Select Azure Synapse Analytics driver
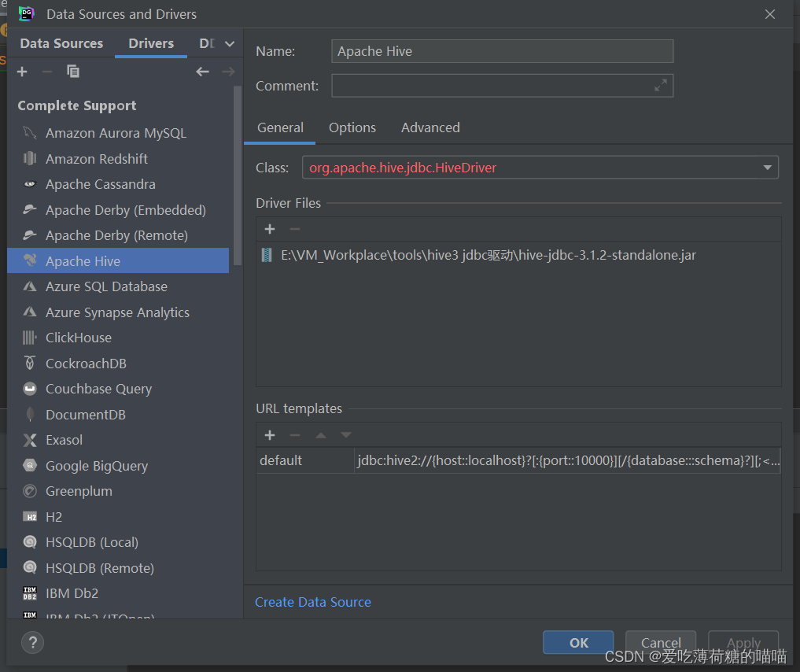The height and width of the screenshot is (672, 800). point(118,312)
